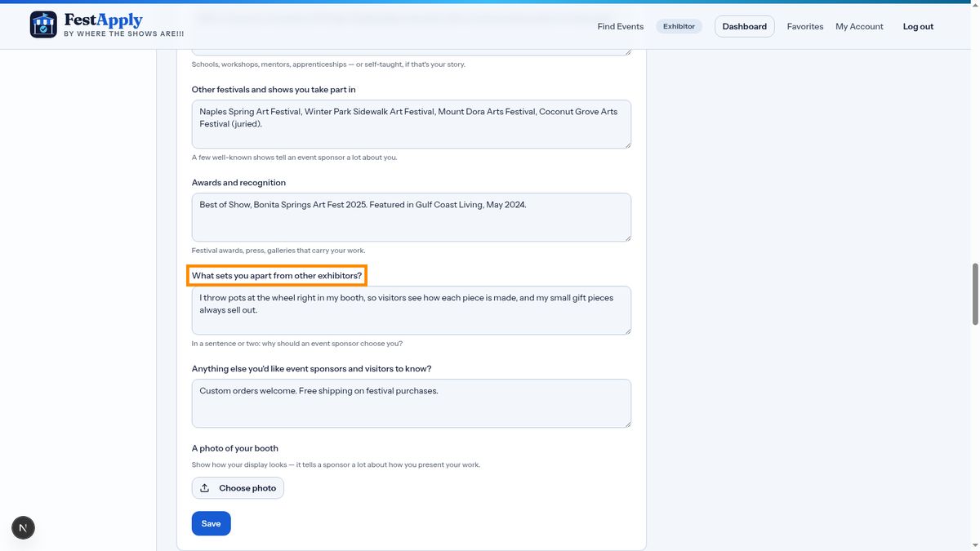Click the "A photo of your booth" heading

tap(235, 448)
